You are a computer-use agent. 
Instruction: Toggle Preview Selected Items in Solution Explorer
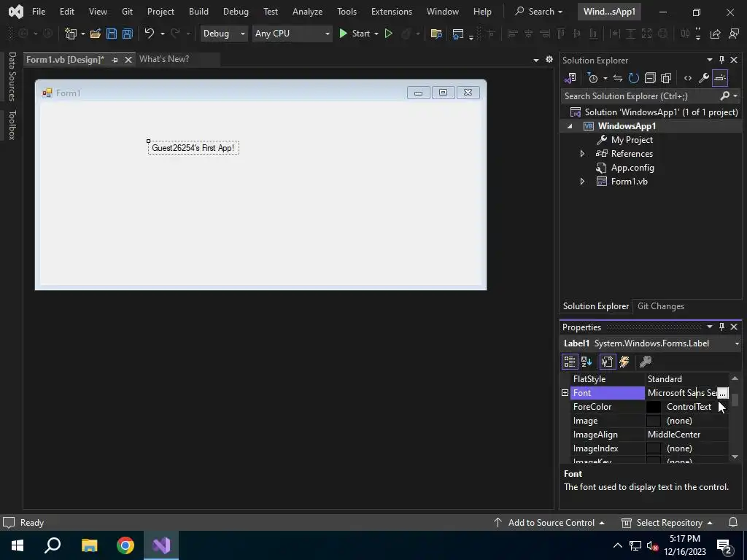coord(720,78)
